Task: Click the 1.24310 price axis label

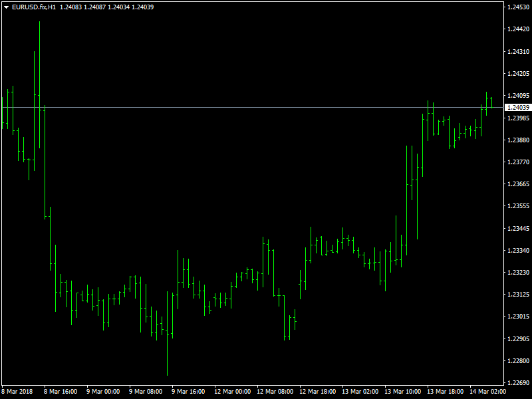Action: (x=518, y=52)
